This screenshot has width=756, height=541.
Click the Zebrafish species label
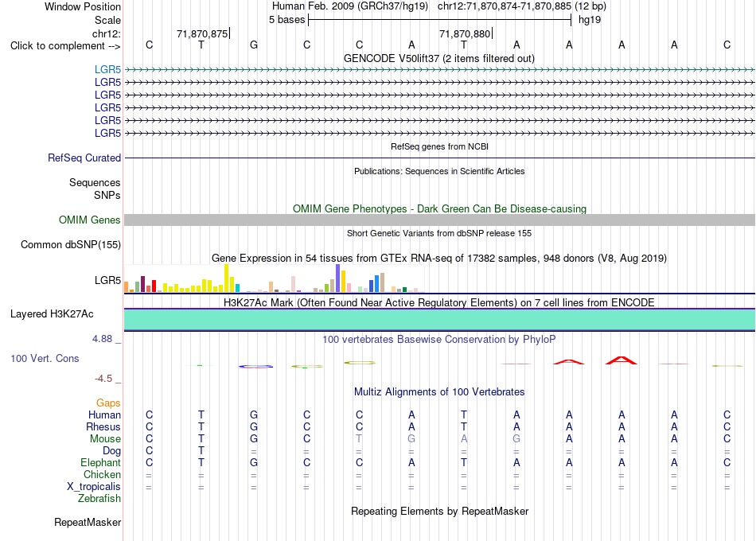tap(99, 498)
